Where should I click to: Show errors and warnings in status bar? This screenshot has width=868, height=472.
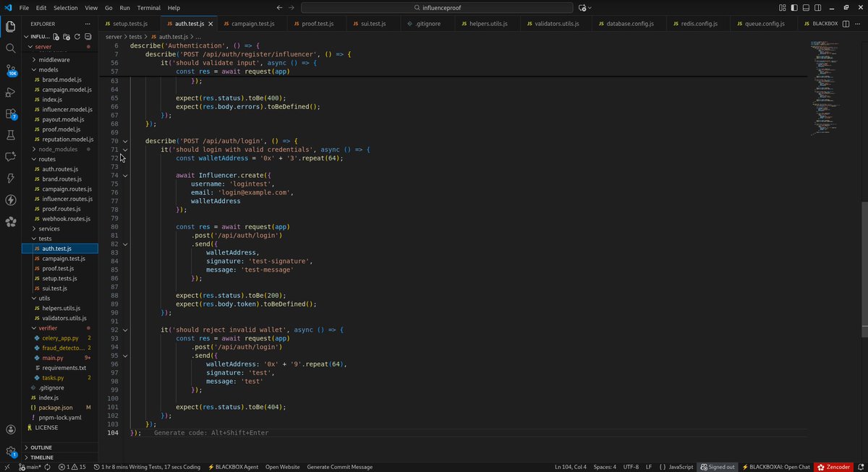tap(72, 467)
